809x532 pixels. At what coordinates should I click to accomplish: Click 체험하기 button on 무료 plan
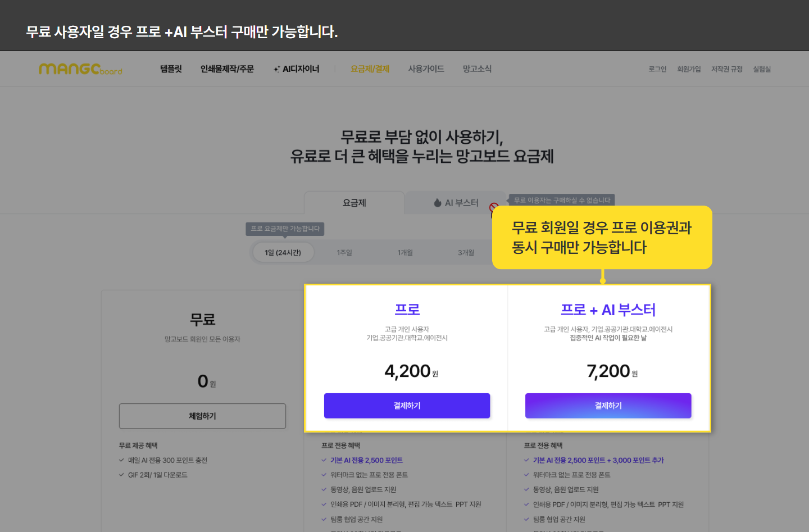point(202,416)
